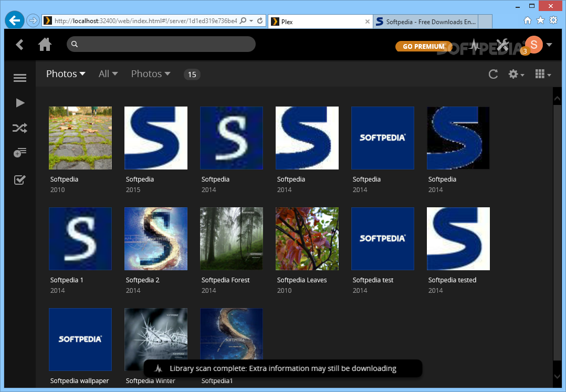The width and height of the screenshot is (566, 392).
Task: Open Softpedia wallpaper thumbnail
Action: pyautogui.click(x=80, y=340)
